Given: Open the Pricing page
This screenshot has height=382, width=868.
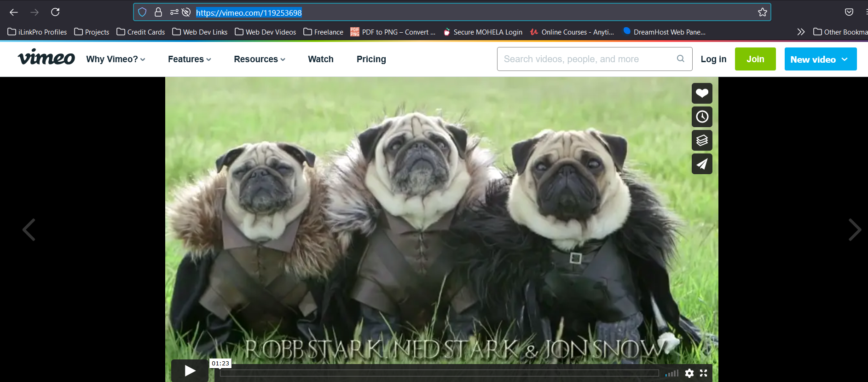Looking at the screenshot, I should click(371, 59).
